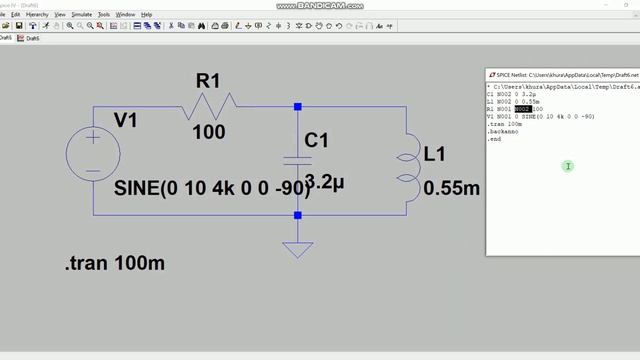Click the .end line in the netlist
The height and width of the screenshot is (360, 640).
(x=494, y=139)
